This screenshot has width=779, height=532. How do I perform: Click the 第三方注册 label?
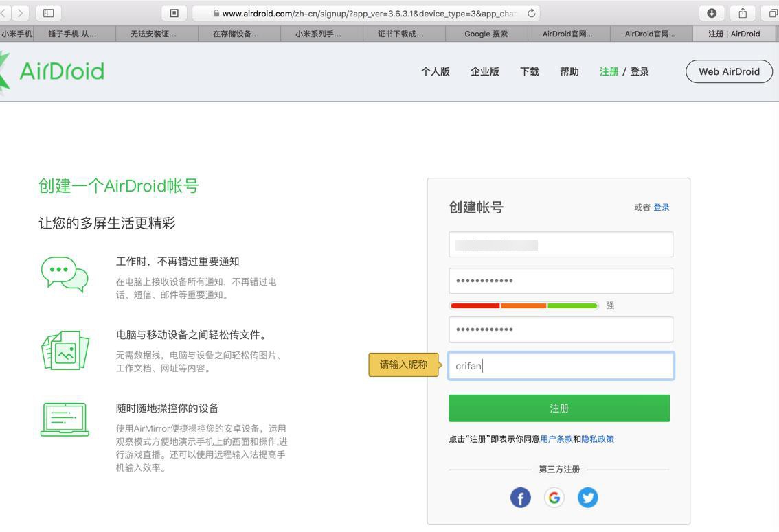pos(559,469)
